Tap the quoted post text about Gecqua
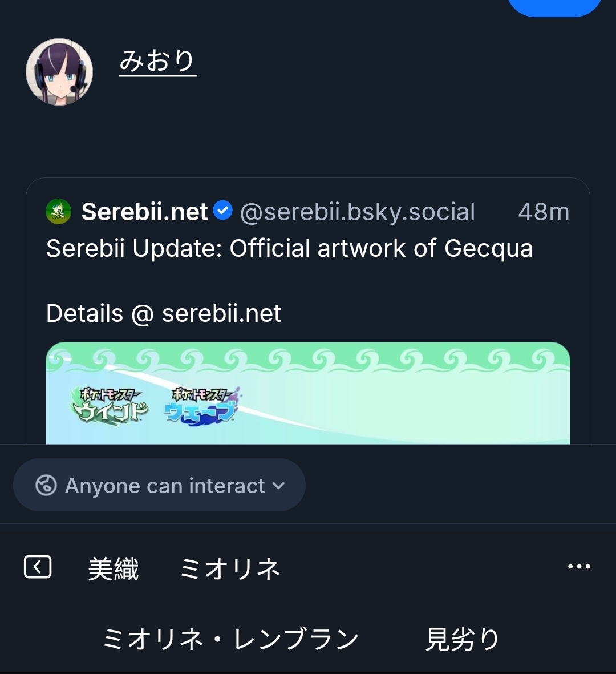616x674 pixels. 289,249
